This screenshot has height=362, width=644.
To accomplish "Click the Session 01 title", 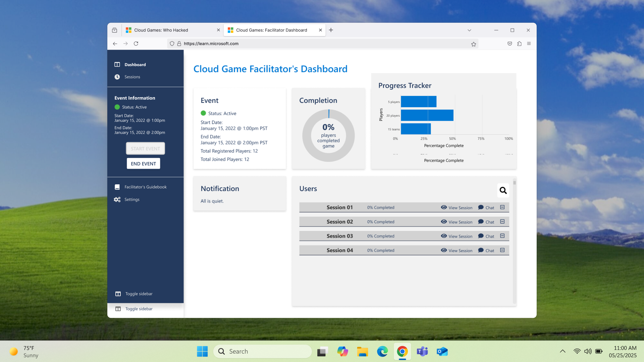I will coord(339,207).
